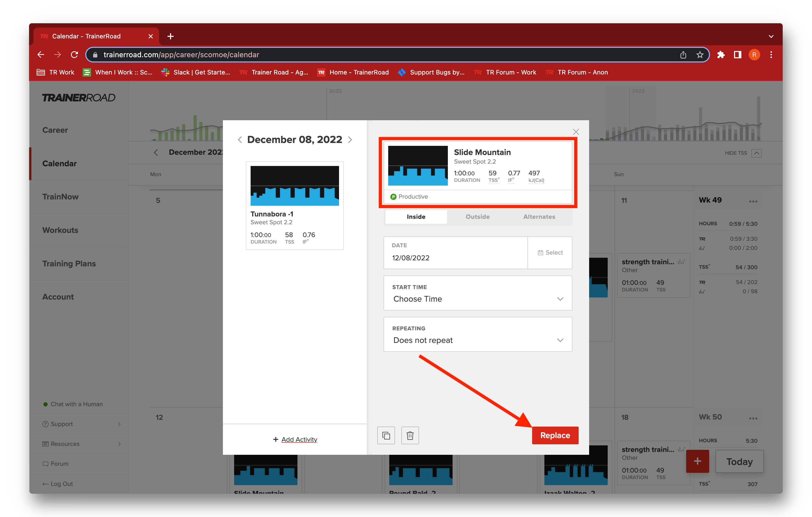Click Select to choose a date

coord(550,252)
